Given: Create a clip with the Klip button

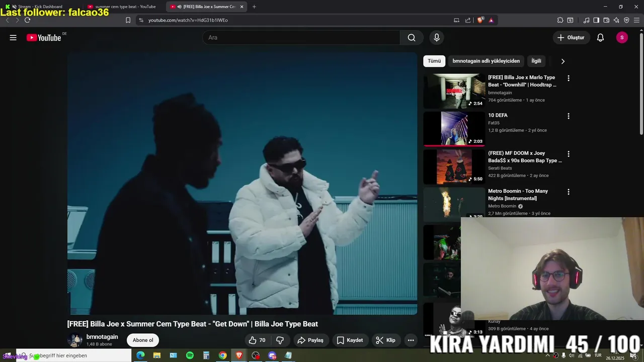Looking at the screenshot, I should click(386, 340).
